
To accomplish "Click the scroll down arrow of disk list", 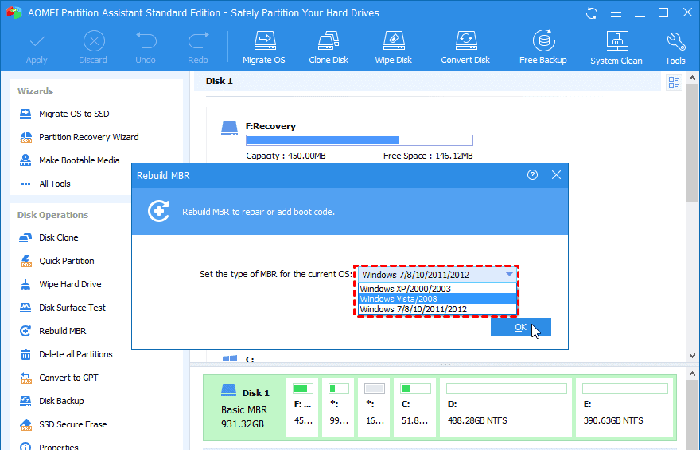I will pos(692,356).
